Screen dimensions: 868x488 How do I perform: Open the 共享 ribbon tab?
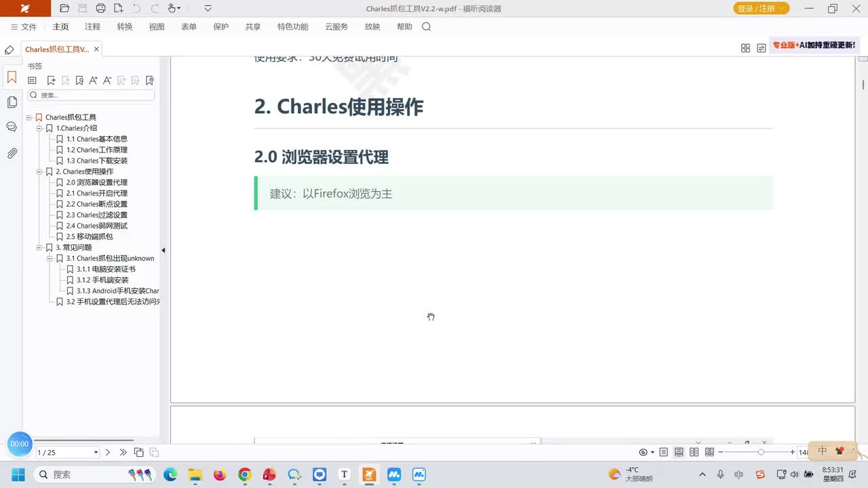253,27
